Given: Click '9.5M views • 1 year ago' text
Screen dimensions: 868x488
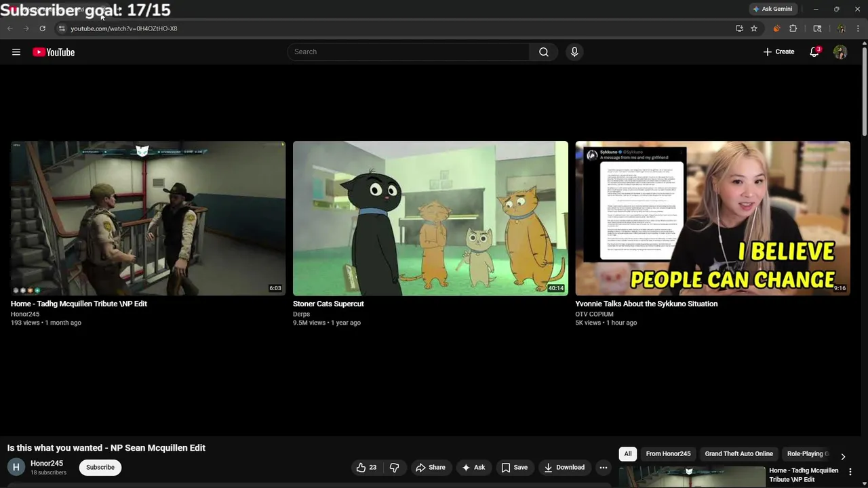Looking at the screenshot, I should pyautogui.click(x=327, y=323).
